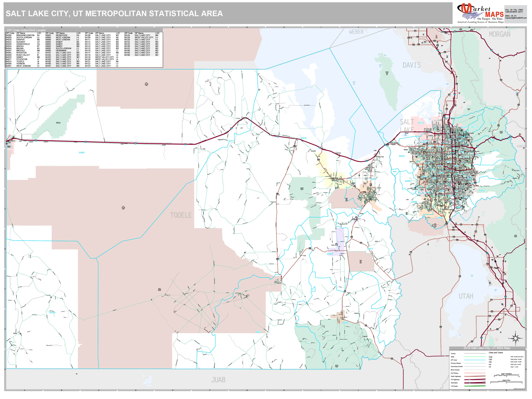Open the ZIP Code Index/Grid Locator header
Viewport: 532px width, 399px height.
[x=26, y=30]
